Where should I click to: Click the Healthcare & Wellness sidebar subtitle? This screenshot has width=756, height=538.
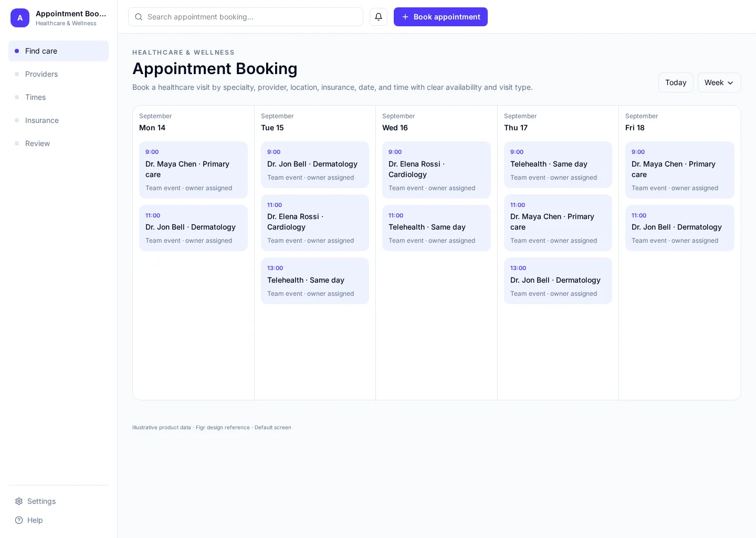(x=66, y=23)
